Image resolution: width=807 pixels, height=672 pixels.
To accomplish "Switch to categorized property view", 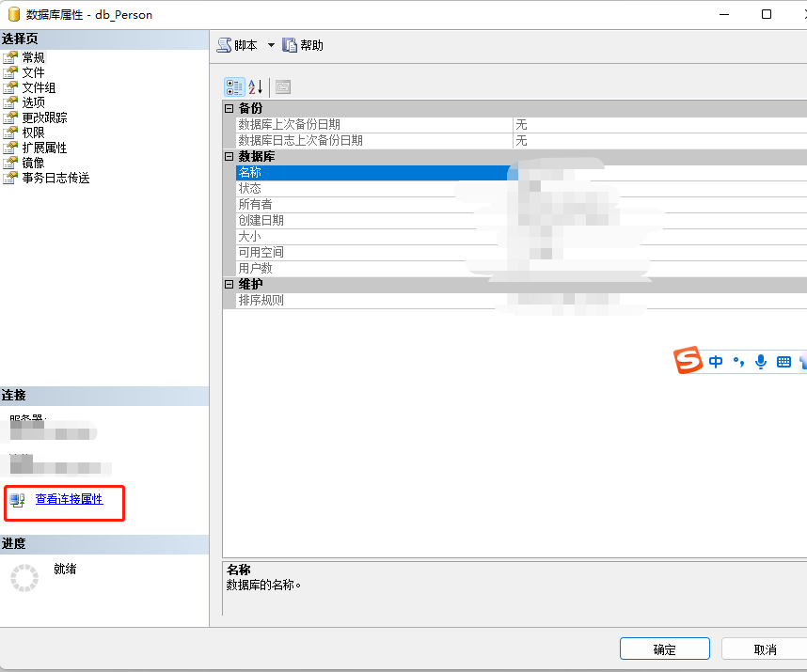I will click(x=234, y=86).
